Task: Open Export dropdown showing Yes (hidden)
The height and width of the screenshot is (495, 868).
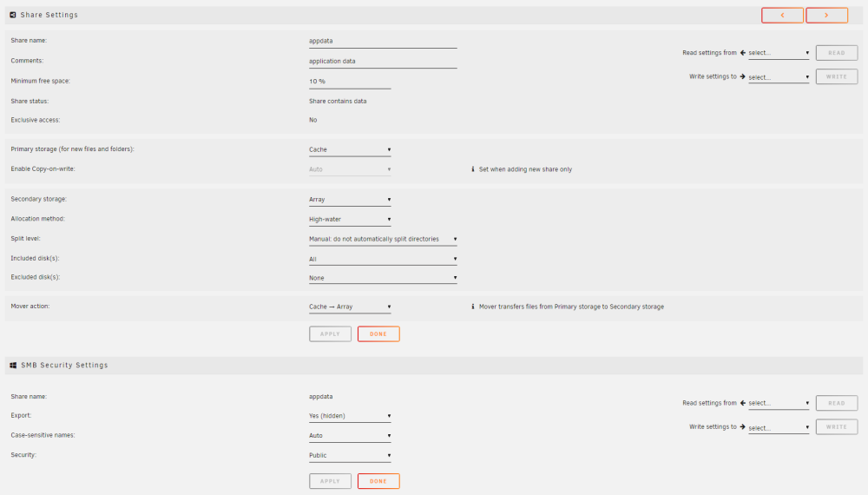Action: 350,416
